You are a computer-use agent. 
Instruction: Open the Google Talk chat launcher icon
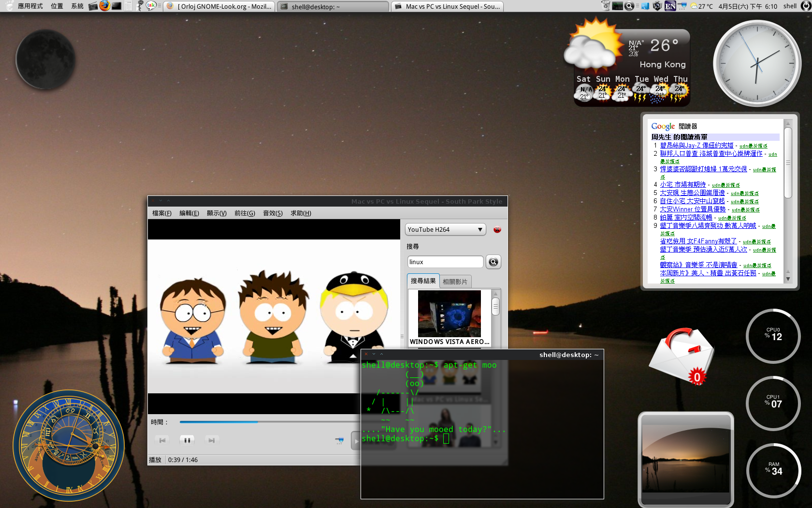coord(151,6)
